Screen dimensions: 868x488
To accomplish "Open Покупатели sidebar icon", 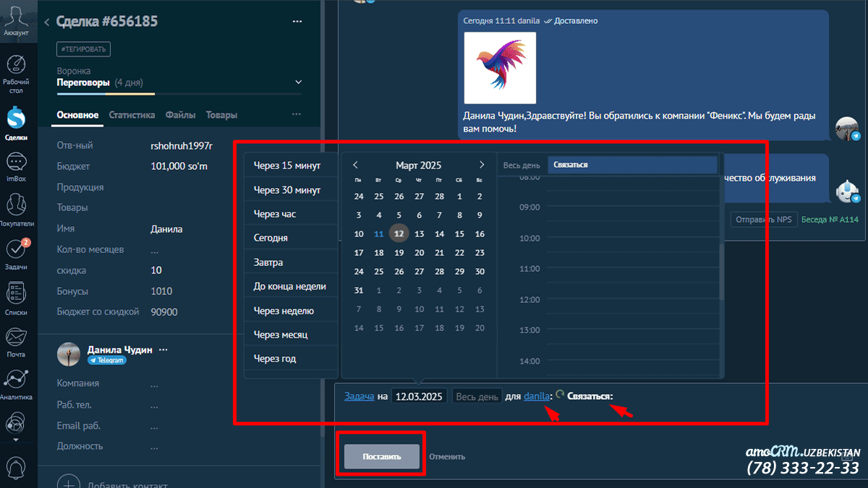I will [x=16, y=211].
